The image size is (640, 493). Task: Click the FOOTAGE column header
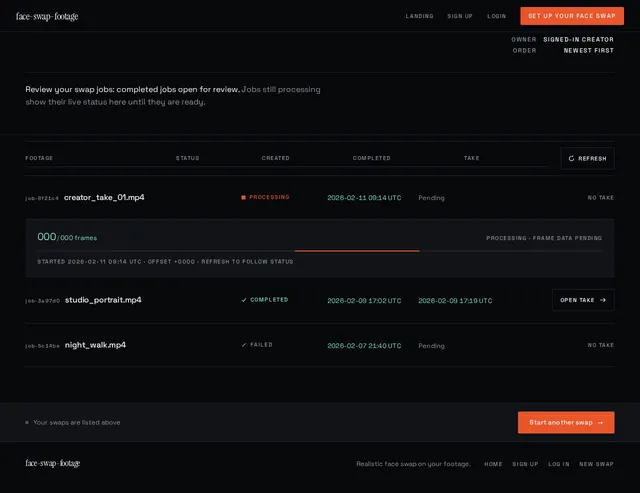(39, 158)
